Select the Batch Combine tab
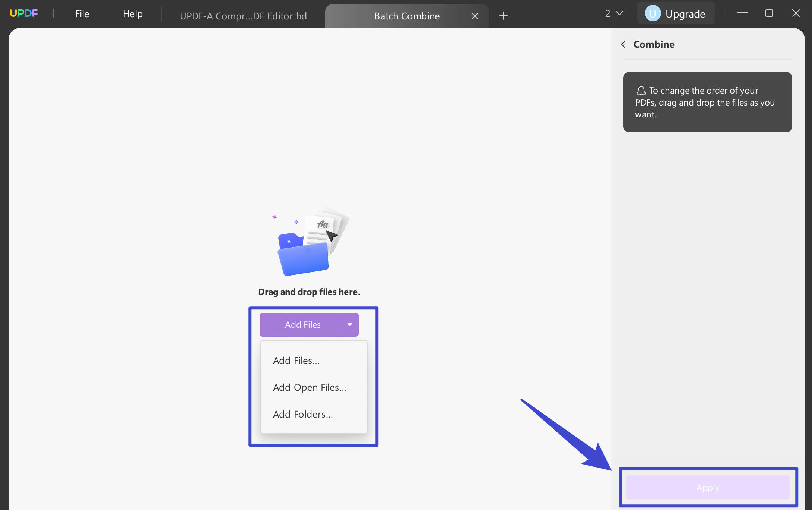 [406, 16]
